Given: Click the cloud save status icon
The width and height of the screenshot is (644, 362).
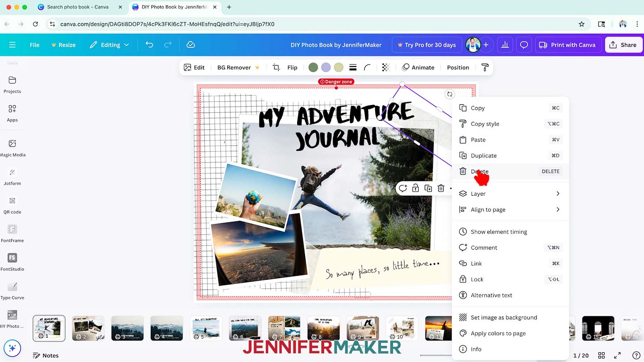Looking at the screenshot, I should (x=191, y=44).
